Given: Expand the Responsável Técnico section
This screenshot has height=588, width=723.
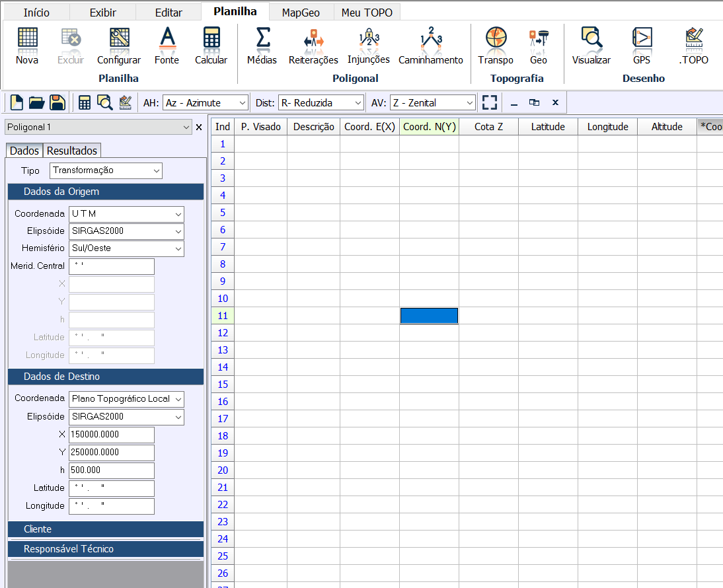Looking at the screenshot, I should tap(106, 549).
